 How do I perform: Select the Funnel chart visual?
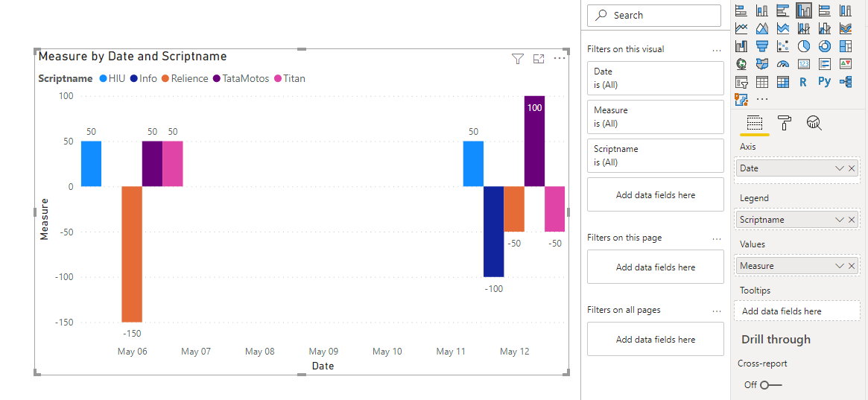tap(762, 46)
